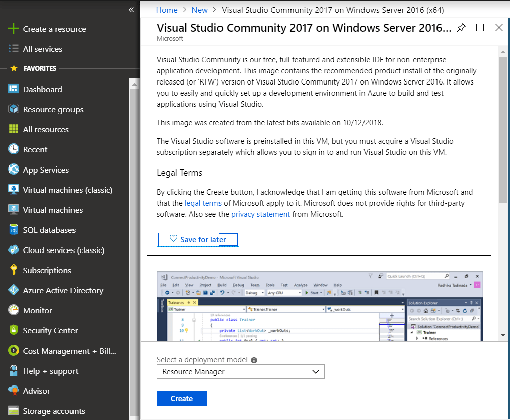Click the Create button

(181, 398)
